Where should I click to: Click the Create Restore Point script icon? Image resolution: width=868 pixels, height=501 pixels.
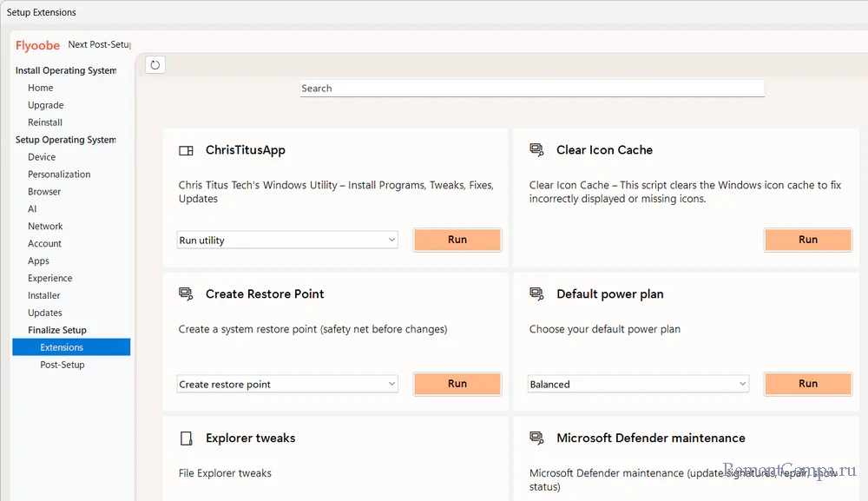pos(186,294)
